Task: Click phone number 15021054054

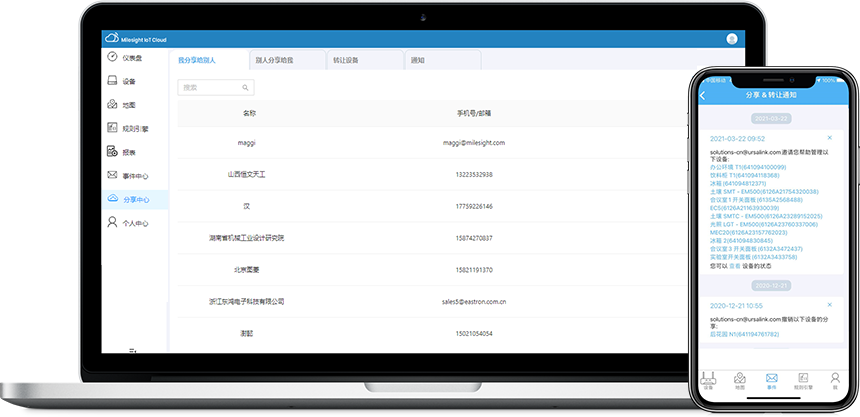Action: pos(474,334)
